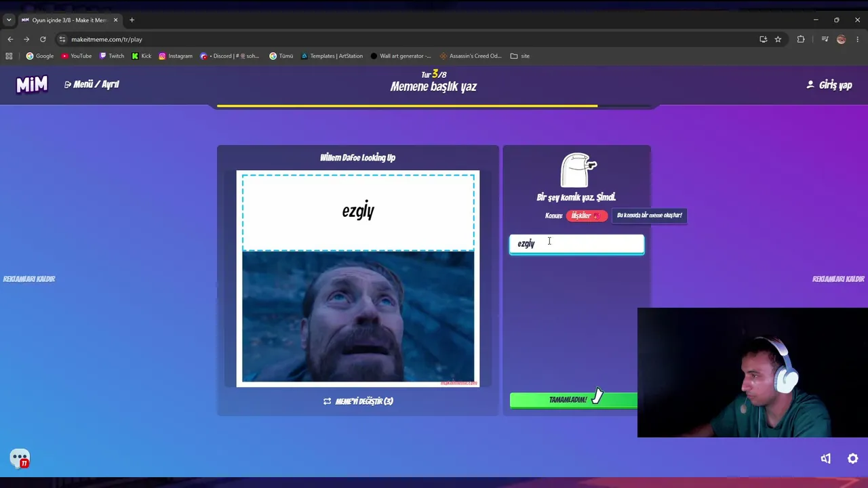Open the Chrome three-dot menu

pyautogui.click(x=857, y=39)
